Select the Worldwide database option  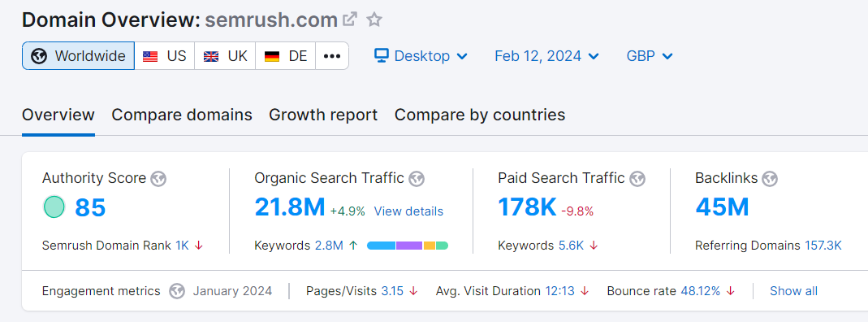point(78,56)
